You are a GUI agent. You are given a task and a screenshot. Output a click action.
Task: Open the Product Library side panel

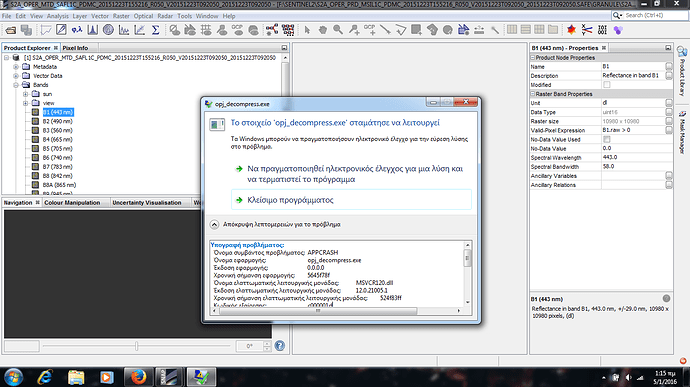(x=682, y=71)
